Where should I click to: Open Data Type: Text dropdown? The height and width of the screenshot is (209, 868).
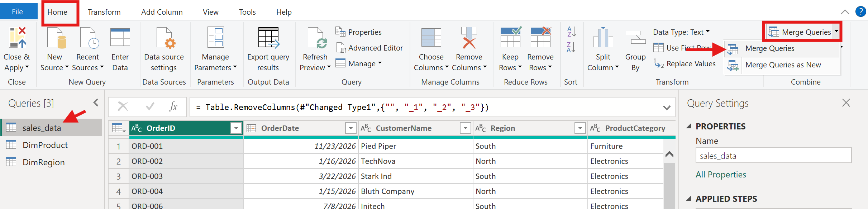pos(681,32)
